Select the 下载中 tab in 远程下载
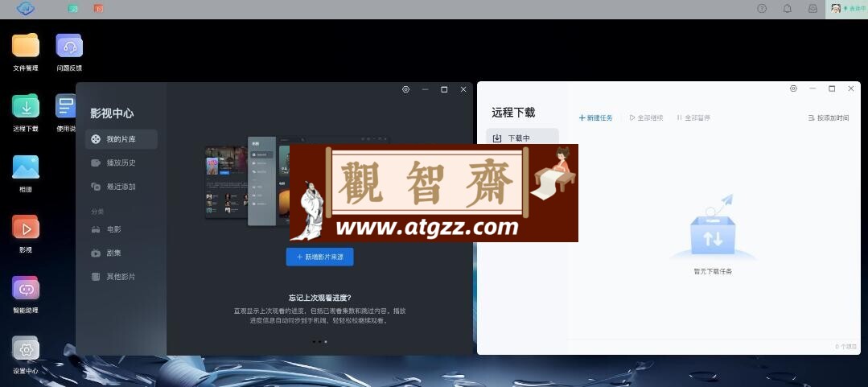 pos(523,138)
